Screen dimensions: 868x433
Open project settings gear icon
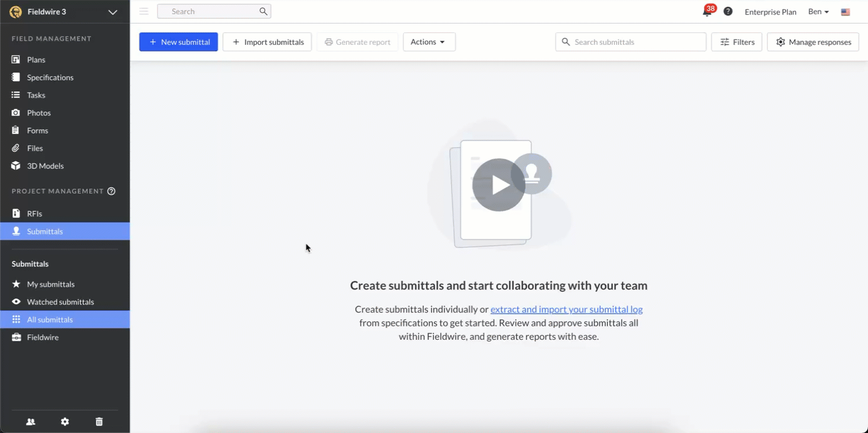(x=65, y=422)
